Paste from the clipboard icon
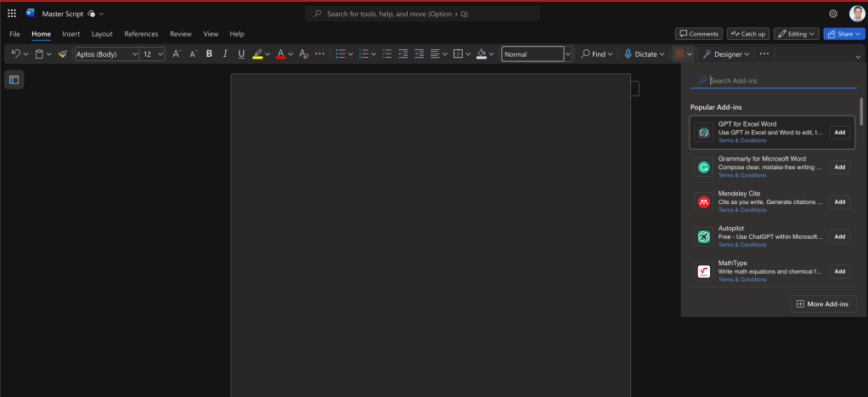 39,54
